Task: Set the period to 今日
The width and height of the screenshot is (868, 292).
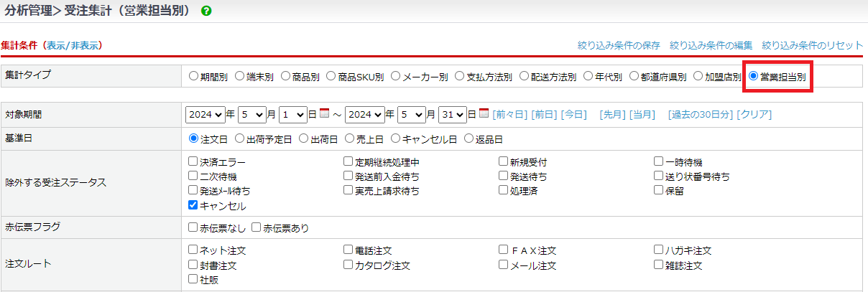Action: click(574, 114)
